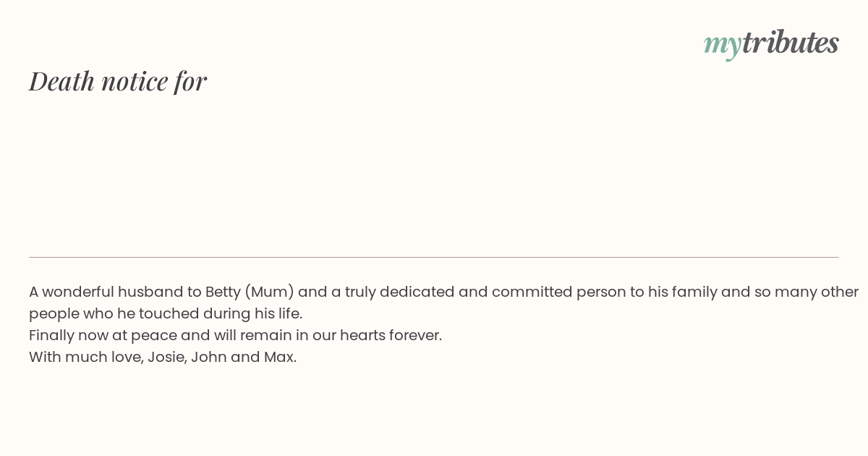Click the "With much love" closing line
Image resolution: width=868 pixels, height=456 pixels.
163,358
